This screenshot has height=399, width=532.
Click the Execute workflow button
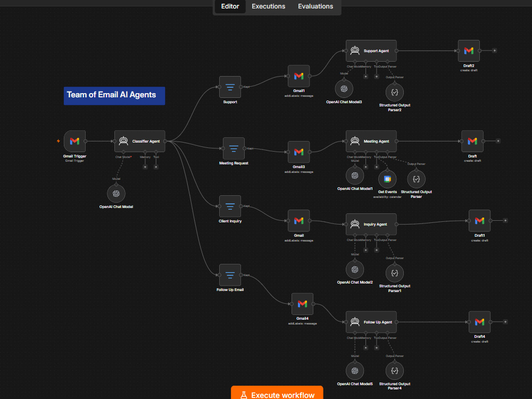tap(277, 394)
